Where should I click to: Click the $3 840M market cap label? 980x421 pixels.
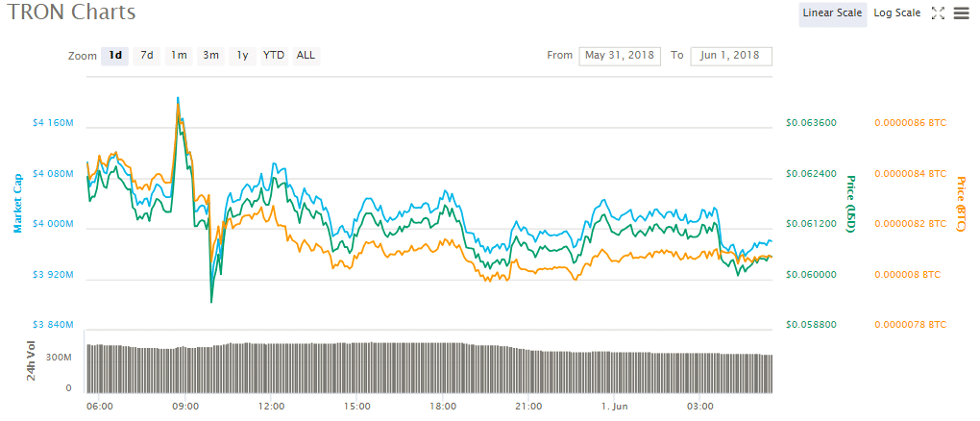(53, 325)
